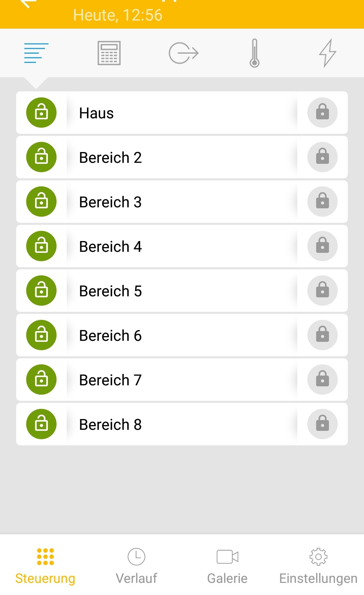Arm Bereich 2 with grey lock

point(322,157)
